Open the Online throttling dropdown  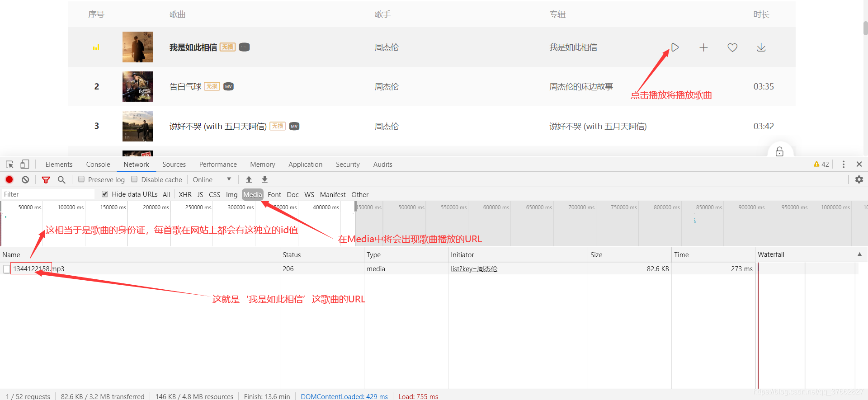[x=212, y=179]
